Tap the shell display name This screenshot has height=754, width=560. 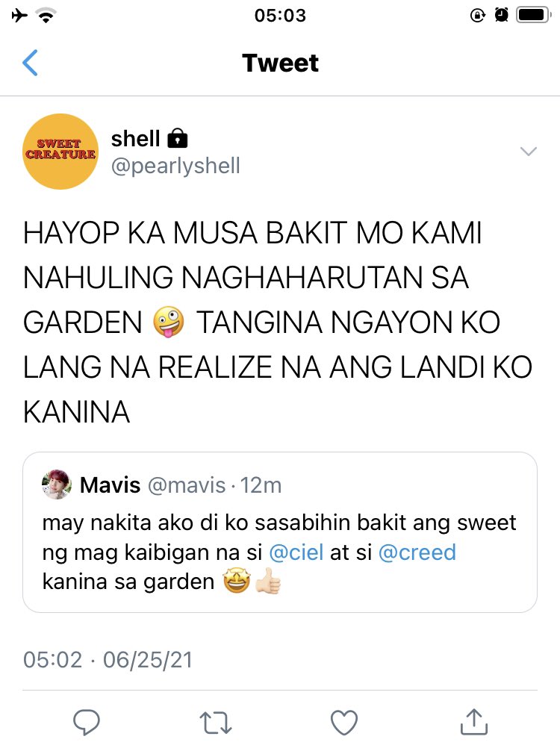[135, 139]
